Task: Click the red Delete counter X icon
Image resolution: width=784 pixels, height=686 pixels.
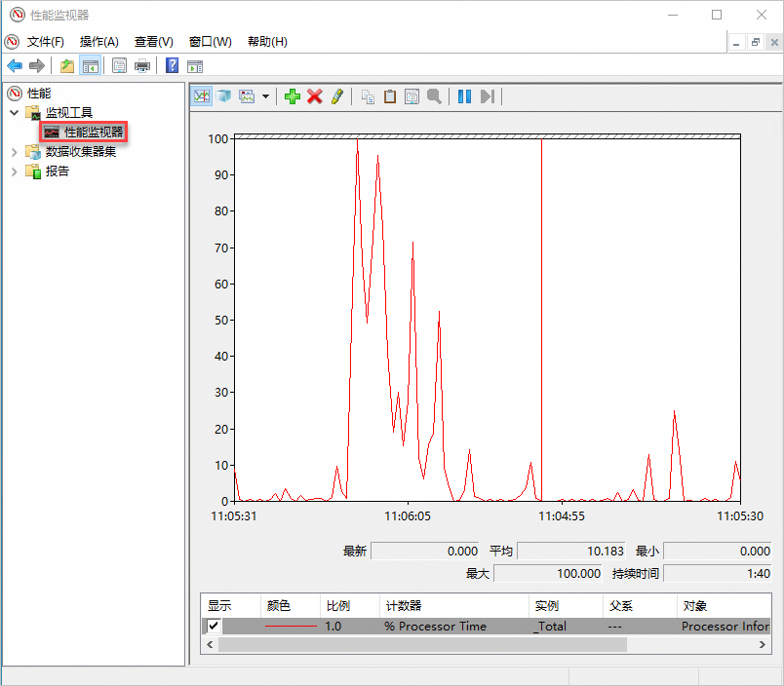Action: click(x=314, y=95)
